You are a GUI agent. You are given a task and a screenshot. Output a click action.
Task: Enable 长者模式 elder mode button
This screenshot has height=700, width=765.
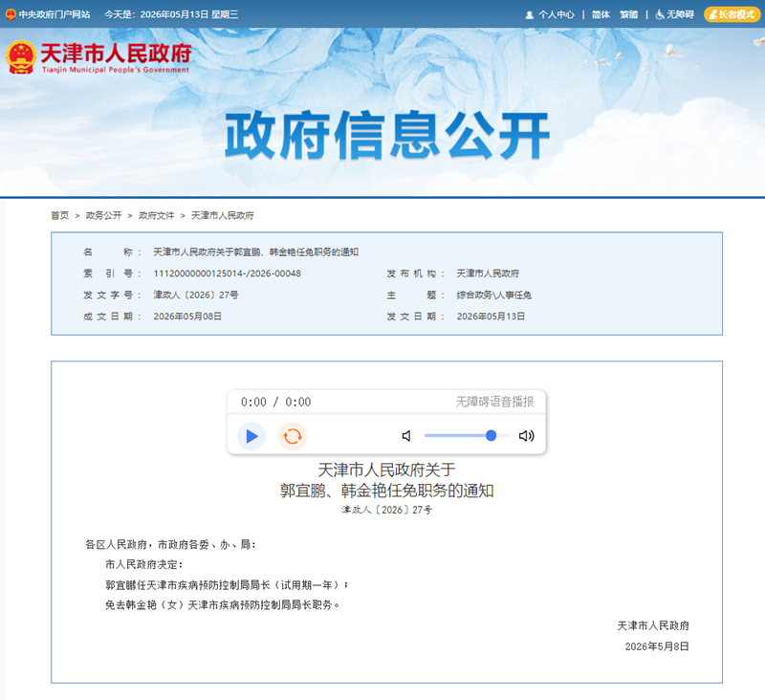click(x=732, y=14)
